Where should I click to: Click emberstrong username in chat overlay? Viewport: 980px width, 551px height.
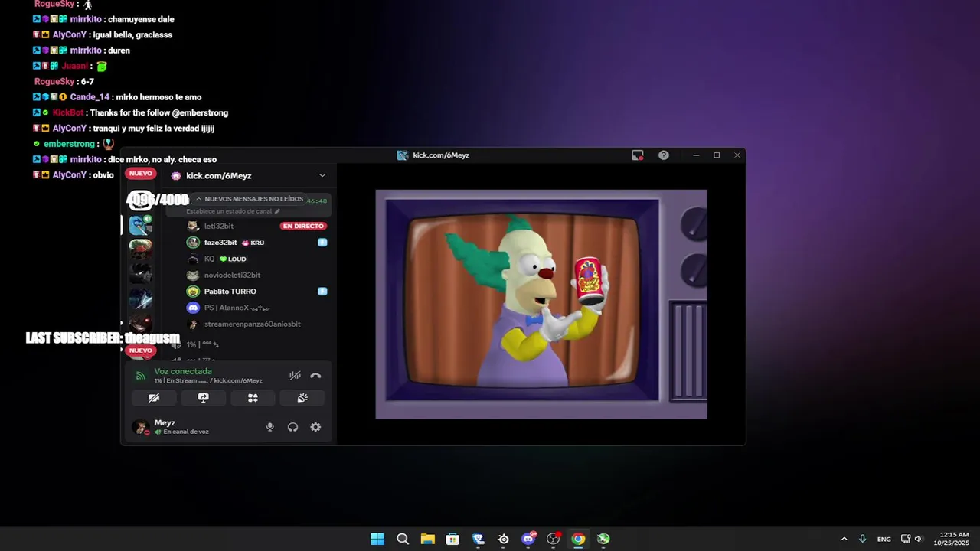click(69, 144)
